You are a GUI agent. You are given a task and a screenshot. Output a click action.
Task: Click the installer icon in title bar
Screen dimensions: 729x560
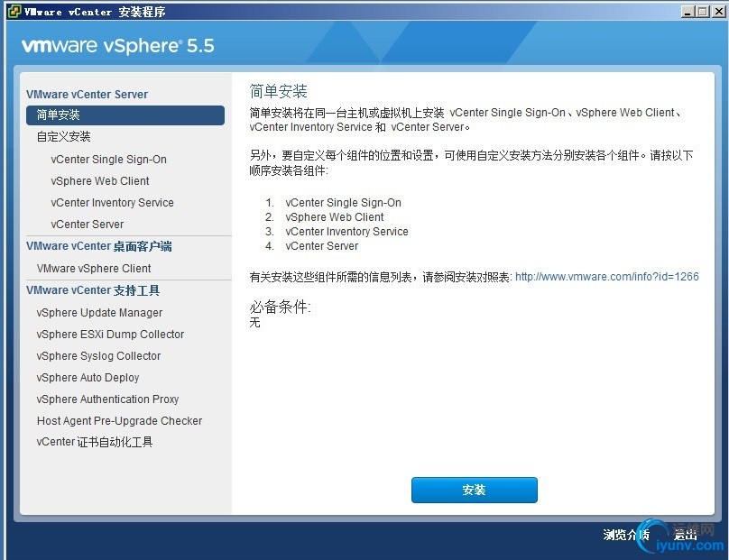14,11
